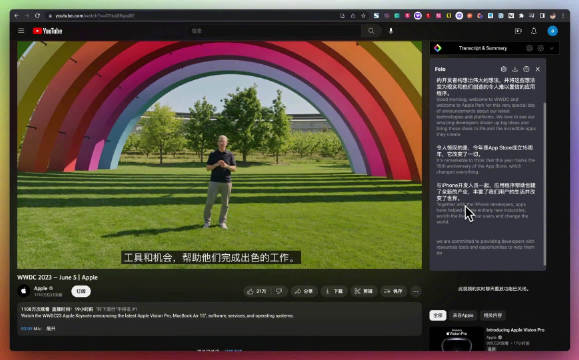Viewport: 579px width, 360px height.
Task: Click the download button under video
Action: tap(334, 291)
